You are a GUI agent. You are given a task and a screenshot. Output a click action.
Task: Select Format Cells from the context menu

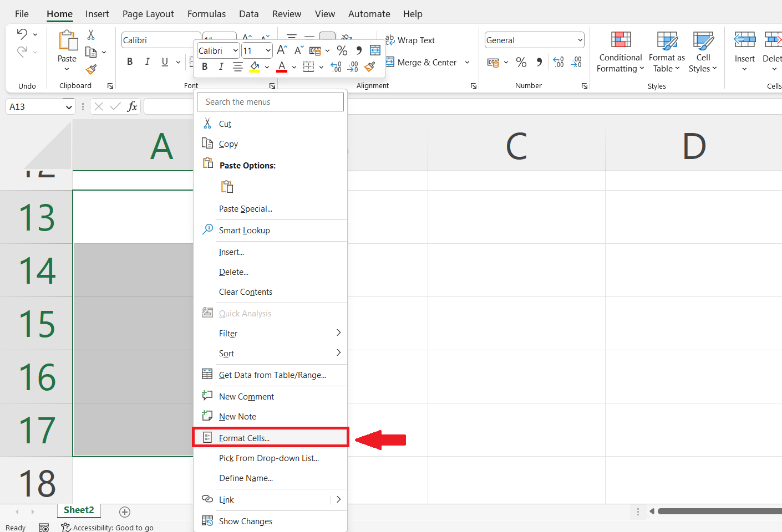245,437
